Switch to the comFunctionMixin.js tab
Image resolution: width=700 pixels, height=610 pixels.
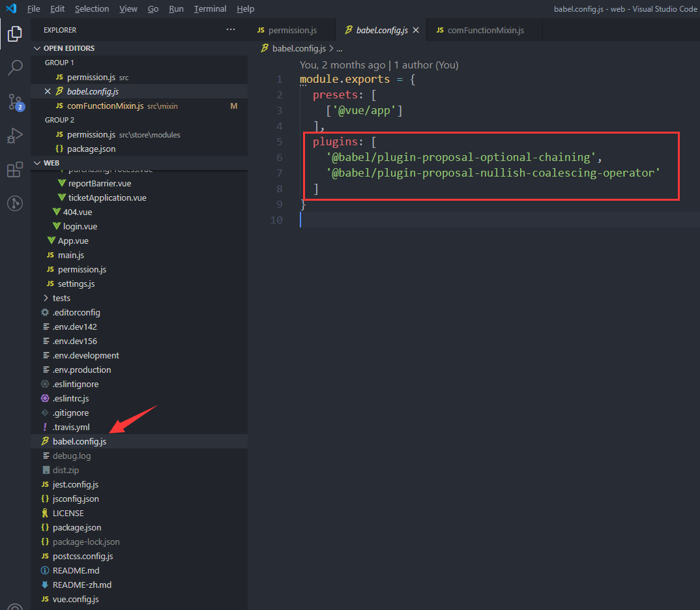[484, 30]
